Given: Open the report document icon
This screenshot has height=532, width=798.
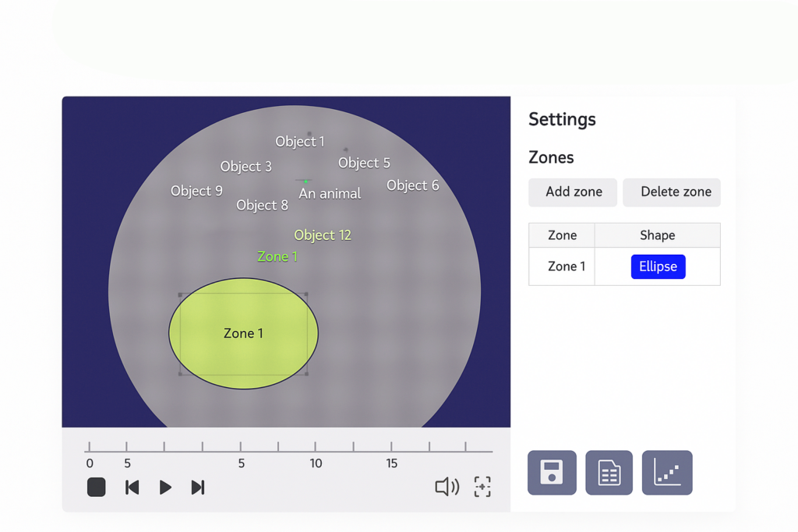Looking at the screenshot, I should (x=609, y=473).
